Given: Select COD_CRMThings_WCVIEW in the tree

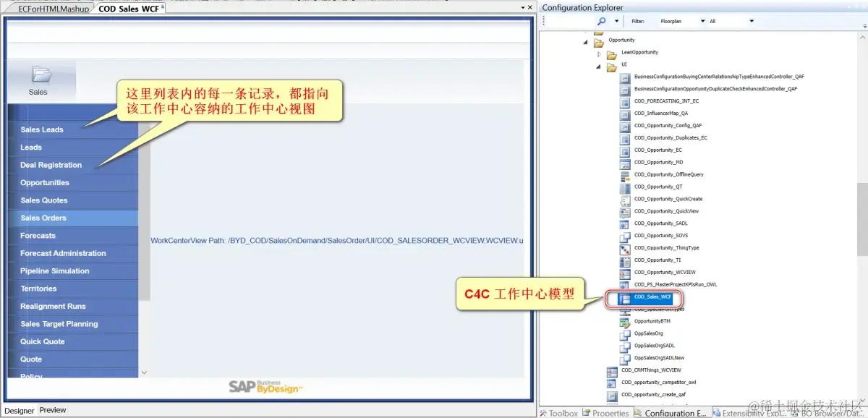Looking at the screenshot, I should point(651,370).
